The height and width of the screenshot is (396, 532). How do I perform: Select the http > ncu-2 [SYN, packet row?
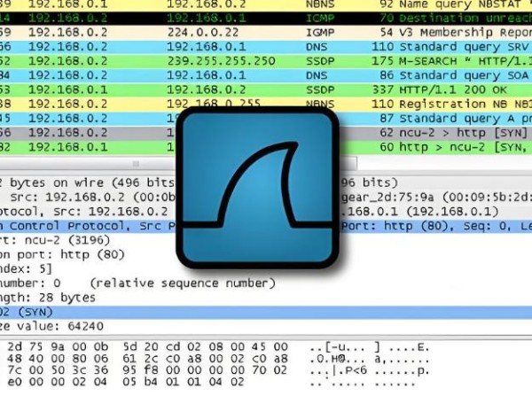(266, 147)
